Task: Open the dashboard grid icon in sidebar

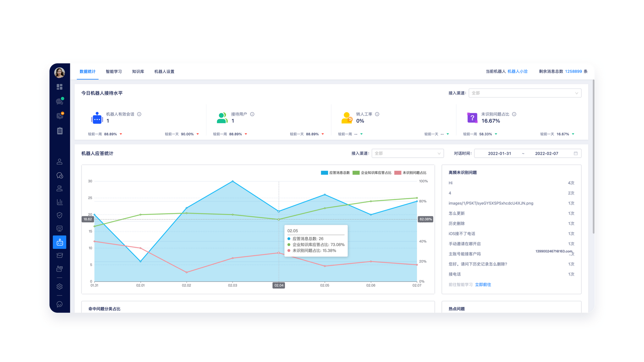Action: pyautogui.click(x=60, y=87)
